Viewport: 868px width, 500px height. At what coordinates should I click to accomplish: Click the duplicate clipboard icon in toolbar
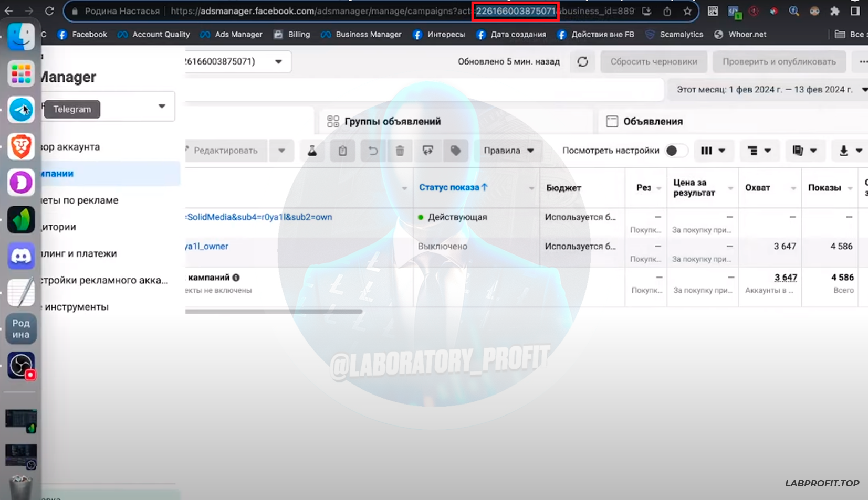point(342,151)
